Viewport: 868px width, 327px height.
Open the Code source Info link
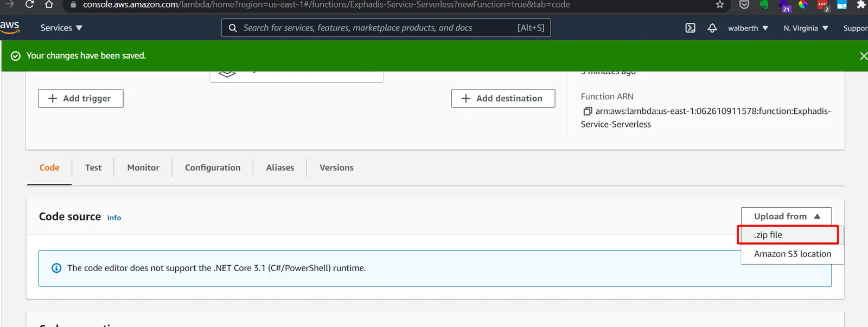point(114,217)
